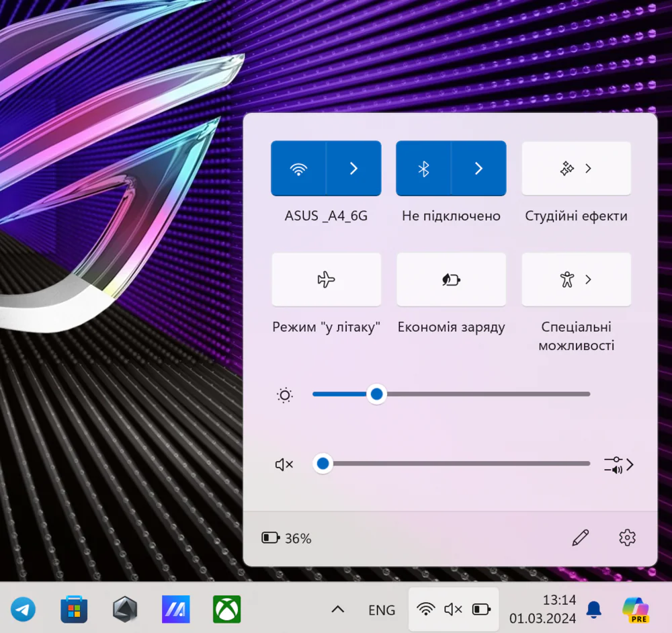Toggle Wi-Fi off using the Wi-Fi icon

[298, 169]
